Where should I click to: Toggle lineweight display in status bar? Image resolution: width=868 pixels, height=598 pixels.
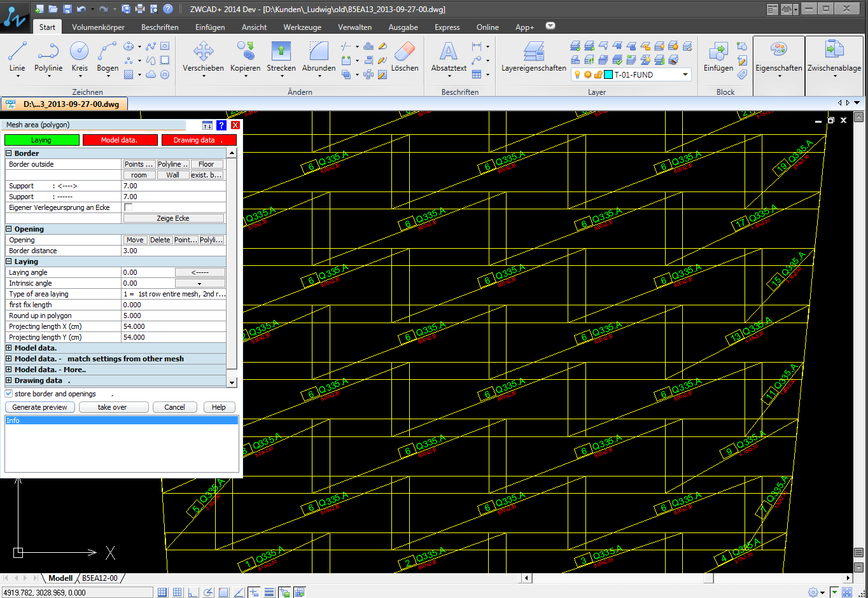coord(269,592)
